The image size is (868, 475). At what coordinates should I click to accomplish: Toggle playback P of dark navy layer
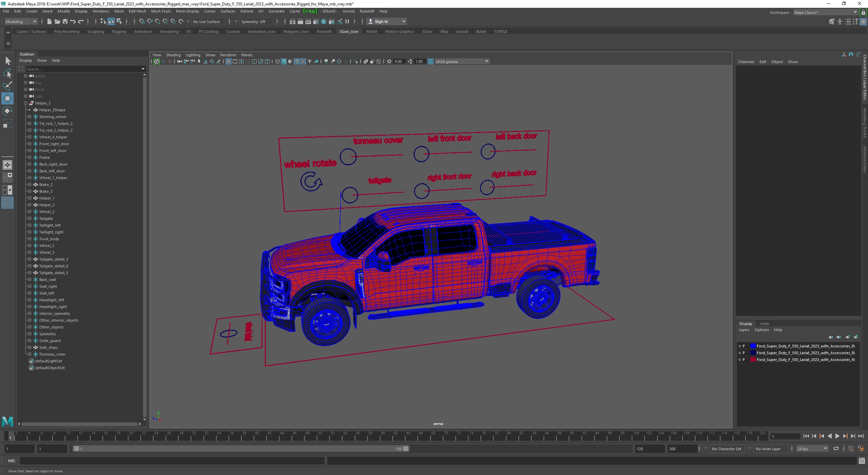(744, 353)
